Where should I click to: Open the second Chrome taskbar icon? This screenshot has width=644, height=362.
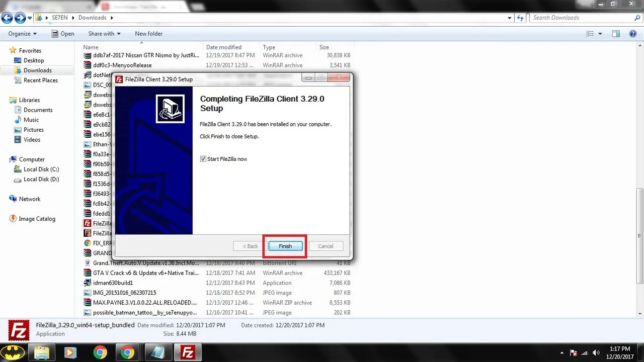tap(127, 352)
